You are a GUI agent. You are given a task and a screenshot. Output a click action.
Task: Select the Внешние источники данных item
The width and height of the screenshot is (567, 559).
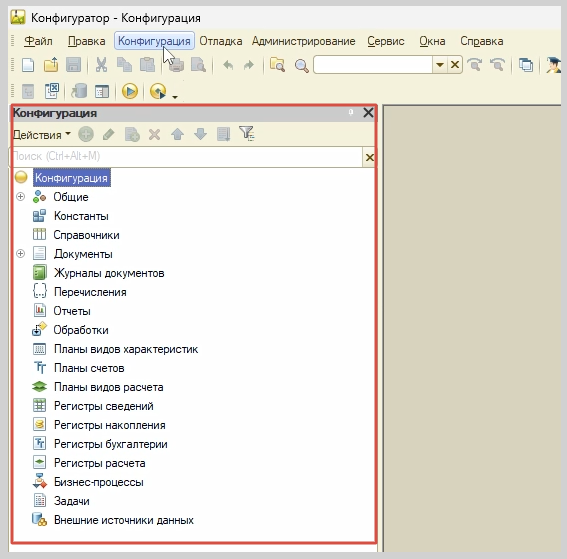pyautogui.click(x=124, y=520)
